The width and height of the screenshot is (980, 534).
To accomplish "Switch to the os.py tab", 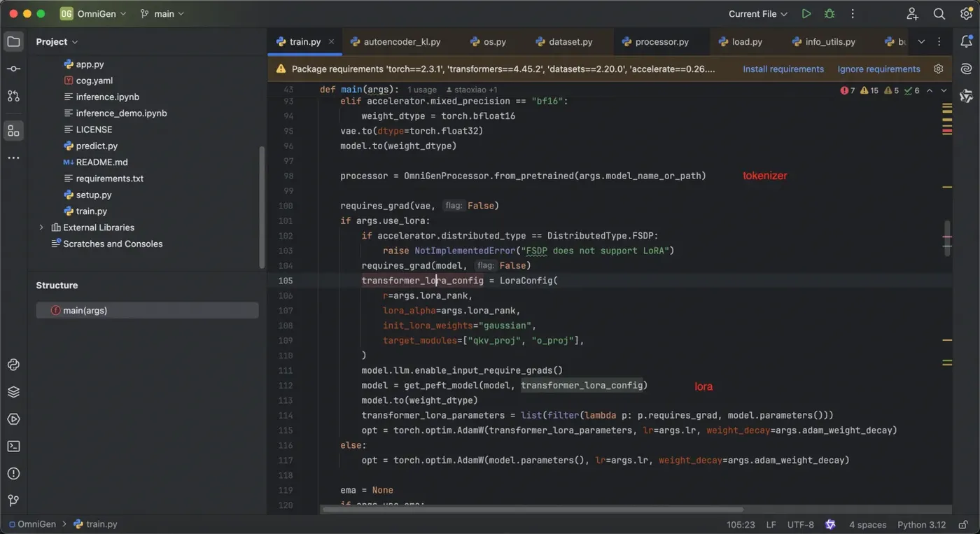I will (488, 41).
